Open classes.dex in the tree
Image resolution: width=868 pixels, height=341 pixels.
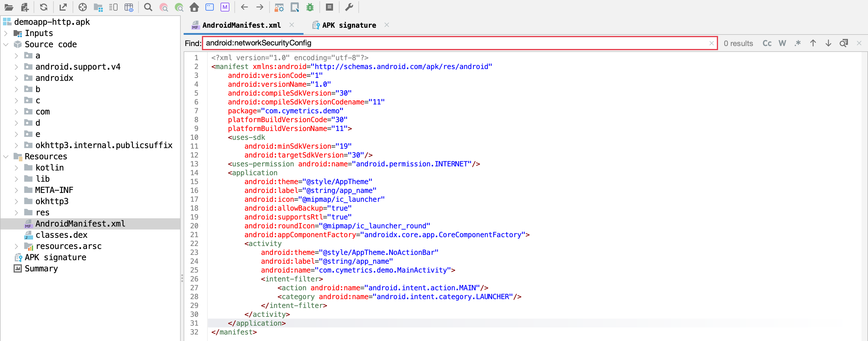61,235
